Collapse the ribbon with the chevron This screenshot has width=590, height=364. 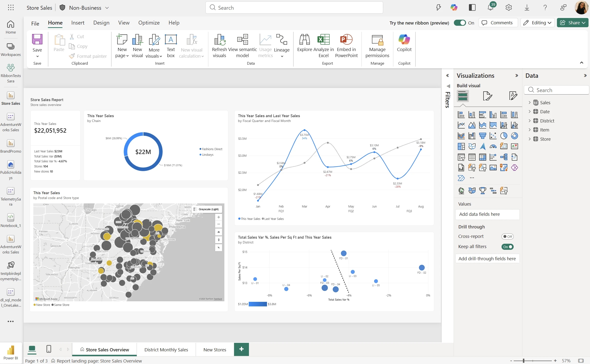(581, 63)
